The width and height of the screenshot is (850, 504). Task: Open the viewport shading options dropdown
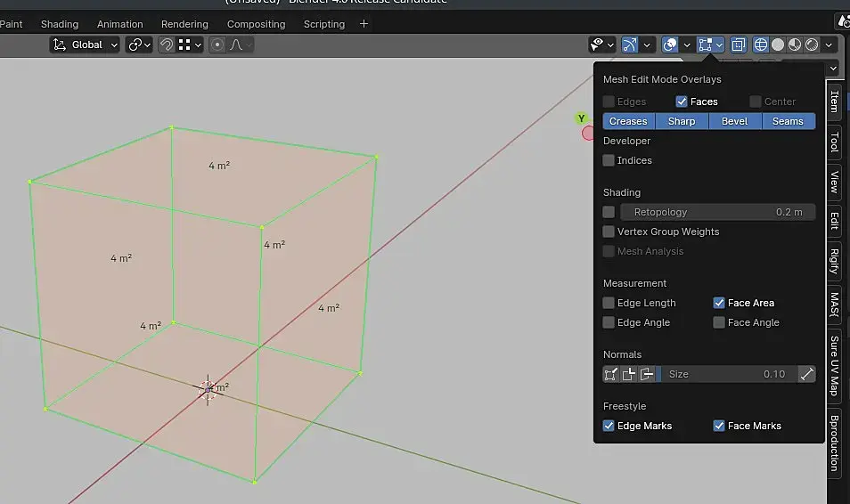pyautogui.click(x=829, y=45)
